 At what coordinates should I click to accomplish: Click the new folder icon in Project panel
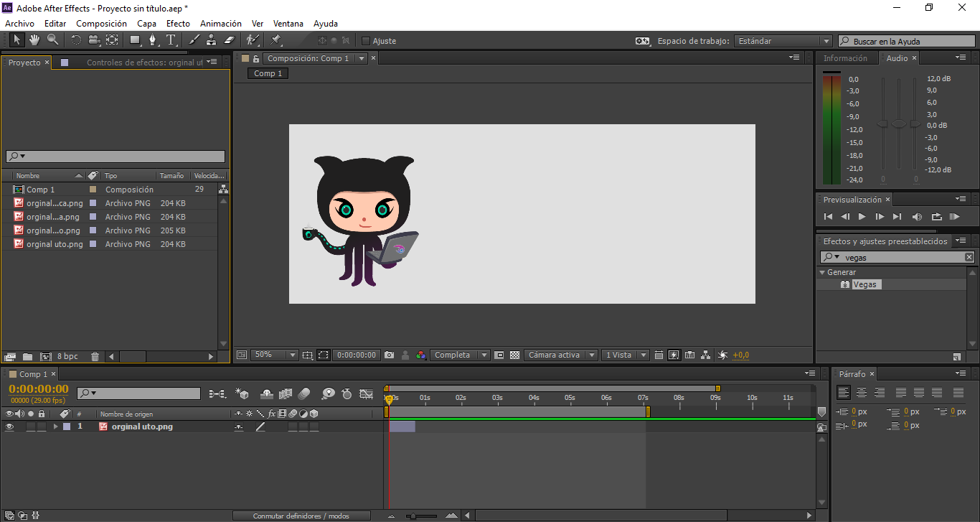(x=27, y=356)
